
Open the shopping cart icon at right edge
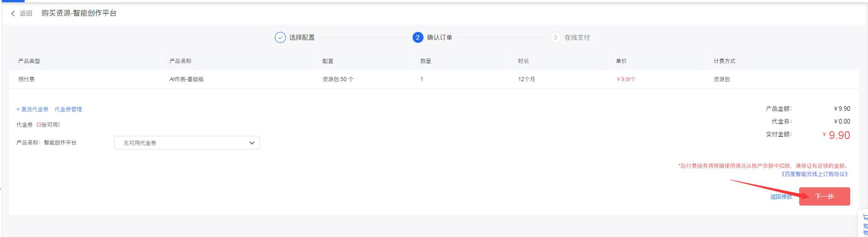(x=865, y=217)
